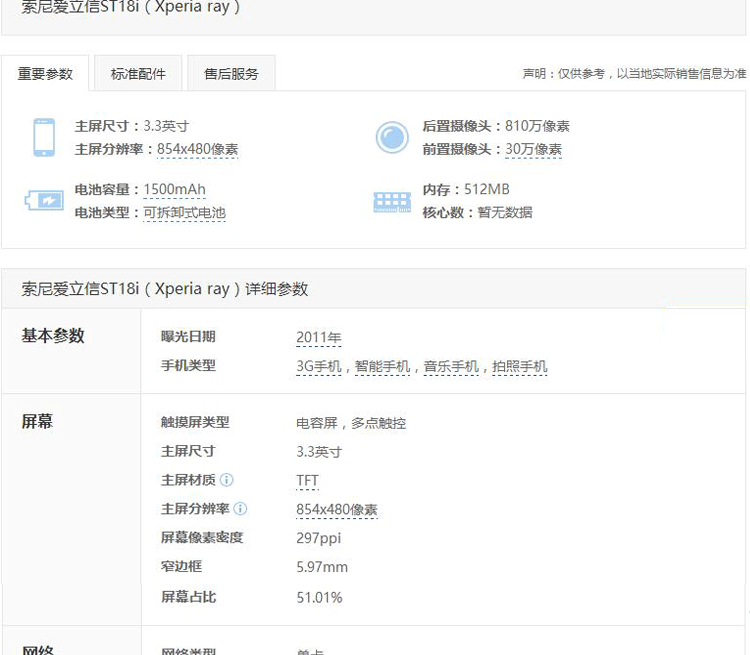
Task: Open the 854x480像素 link in summary panel
Action: (x=198, y=149)
